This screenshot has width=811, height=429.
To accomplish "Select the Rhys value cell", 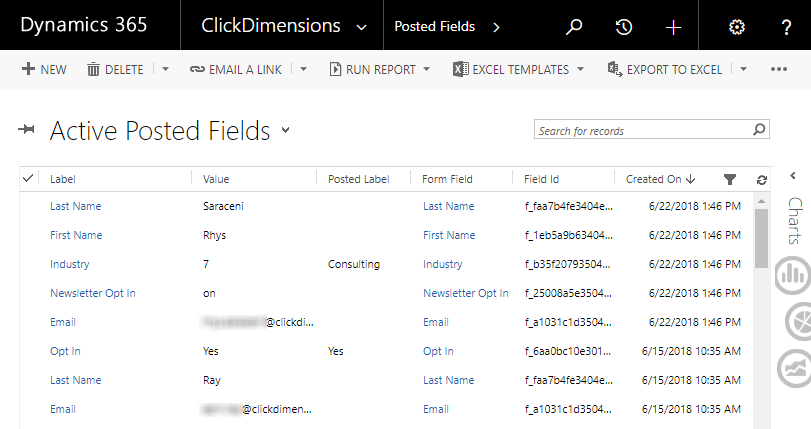I will coord(214,235).
